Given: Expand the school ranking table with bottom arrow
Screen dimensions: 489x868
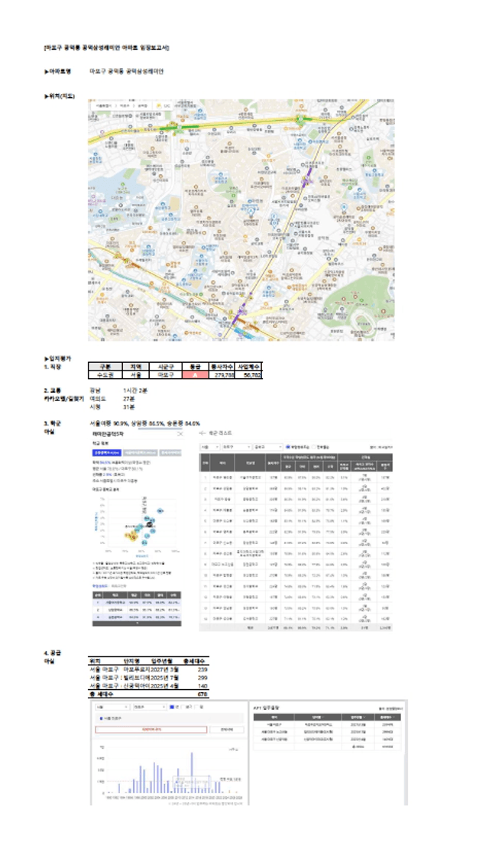Looking at the screenshot, I should coord(137,623).
